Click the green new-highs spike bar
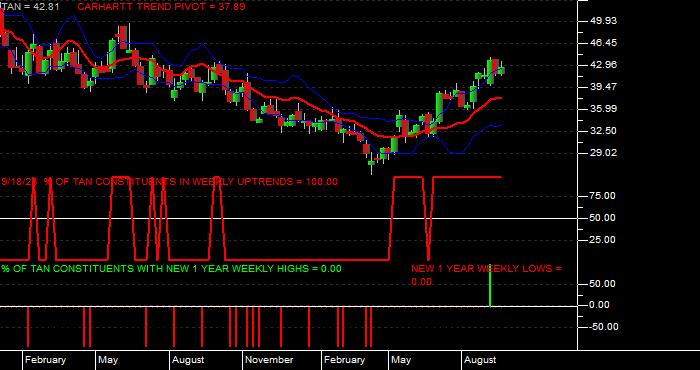The width and height of the screenshot is (700, 370). point(490,285)
